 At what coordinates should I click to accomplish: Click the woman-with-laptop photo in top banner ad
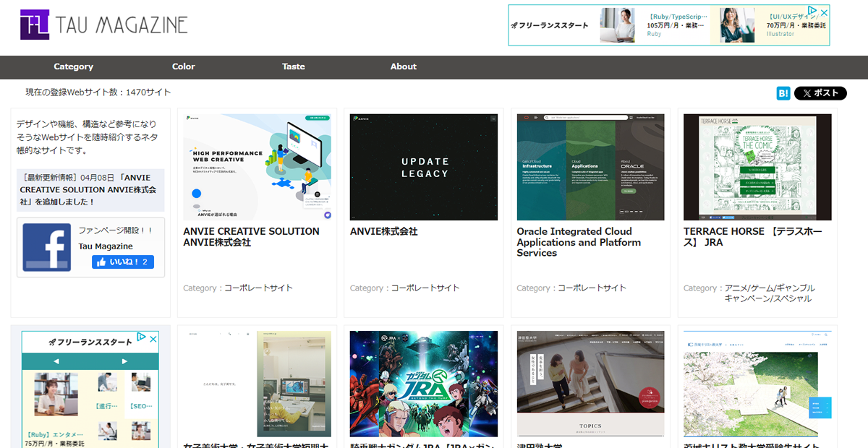[x=618, y=25]
